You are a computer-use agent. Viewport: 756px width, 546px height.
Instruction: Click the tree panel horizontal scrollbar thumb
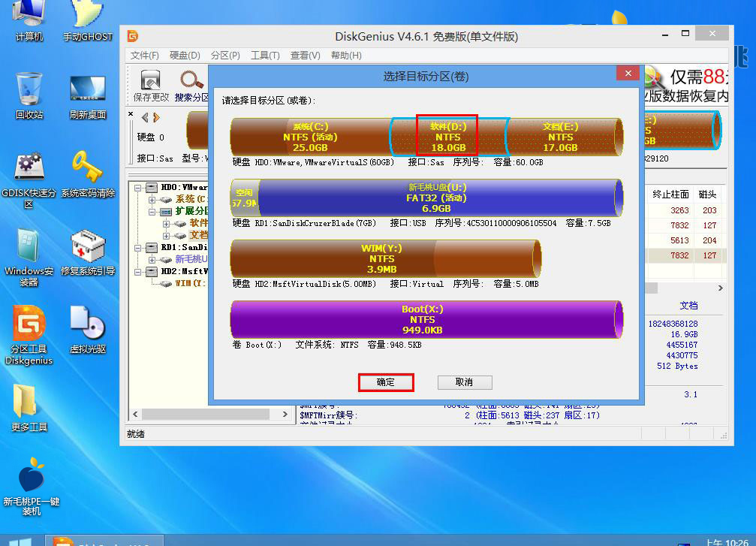[x=206, y=415]
